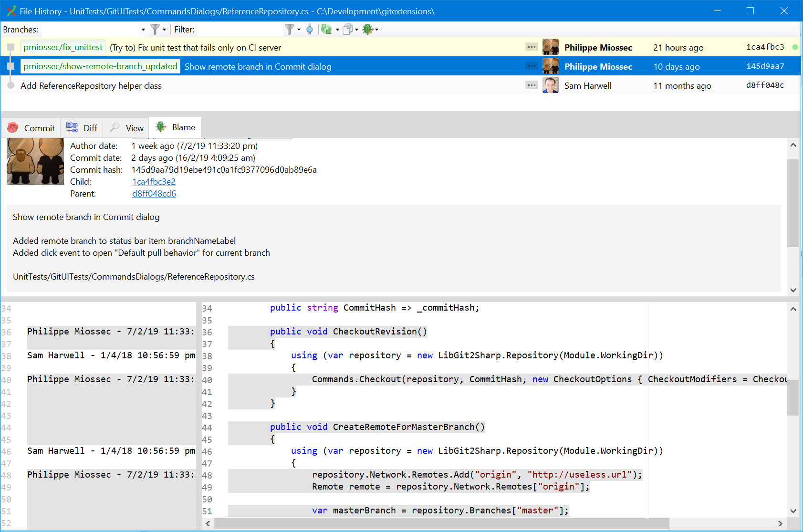Click the blue go-to-commit toolbar icon
This screenshot has height=532, width=803.
pos(310,29)
